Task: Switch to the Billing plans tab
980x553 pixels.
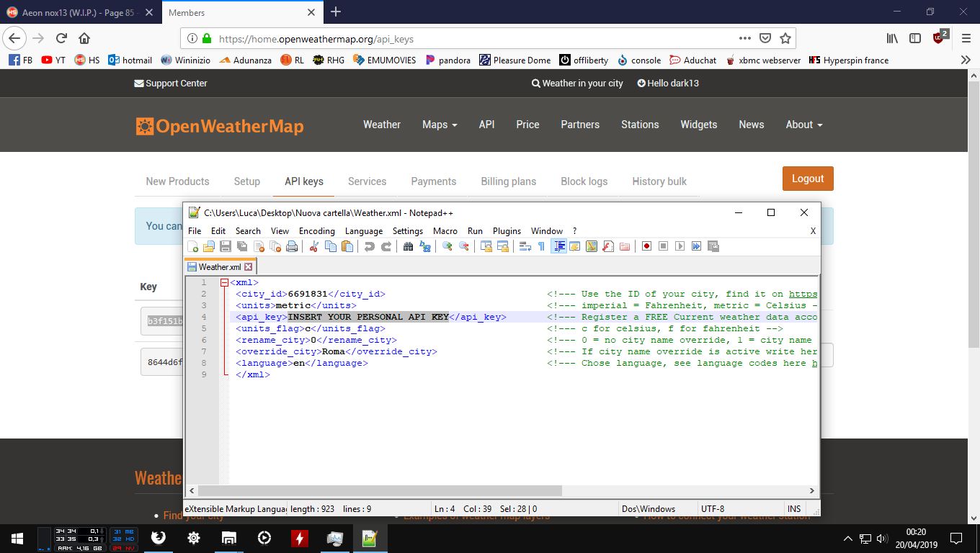Action: [508, 181]
